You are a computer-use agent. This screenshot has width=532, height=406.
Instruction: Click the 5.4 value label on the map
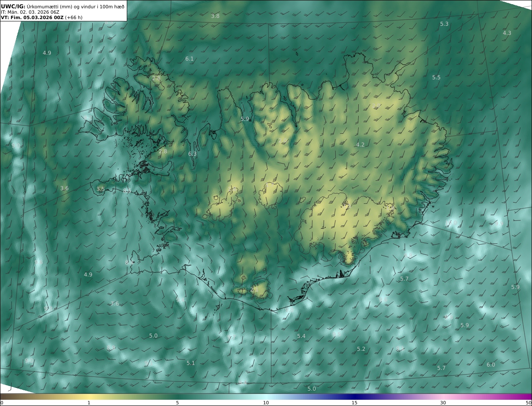point(301,336)
